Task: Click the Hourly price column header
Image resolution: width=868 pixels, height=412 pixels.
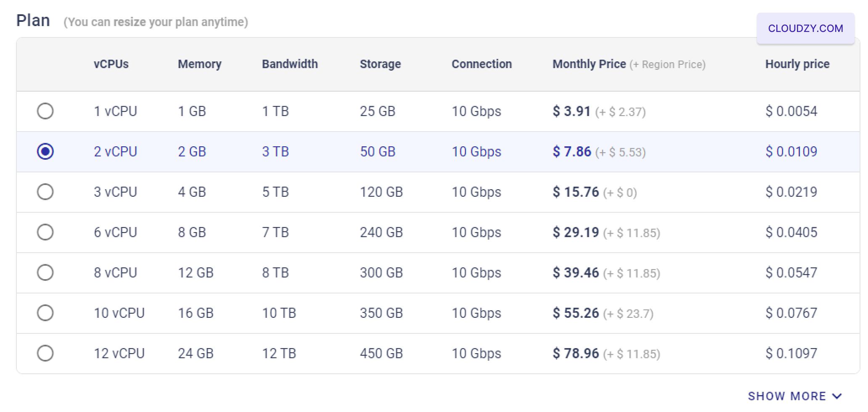Action: tap(797, 64)
